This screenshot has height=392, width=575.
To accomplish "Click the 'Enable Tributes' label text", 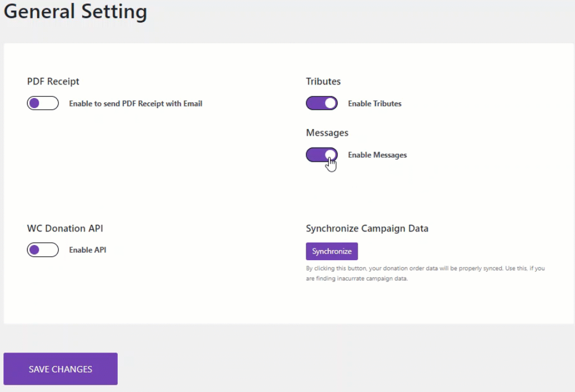I will [x=375, y=104].
